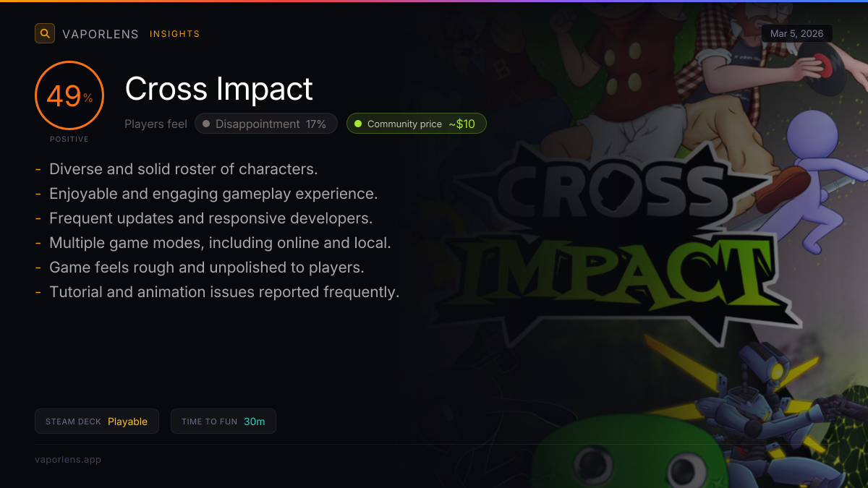The height and width of the screenshot is (488, 868).
Task: Click the Community price ~$10 badge
Action: [x=417, y=124]
